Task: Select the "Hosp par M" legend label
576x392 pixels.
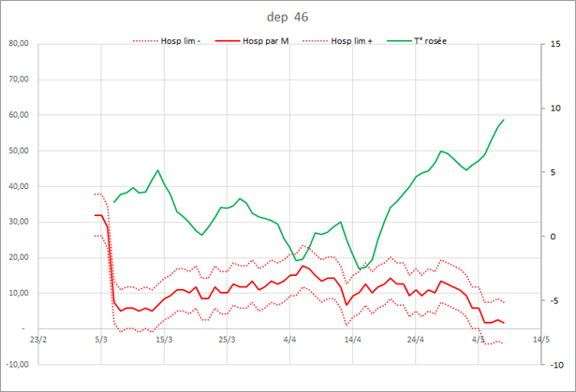Action: point(266,42)
